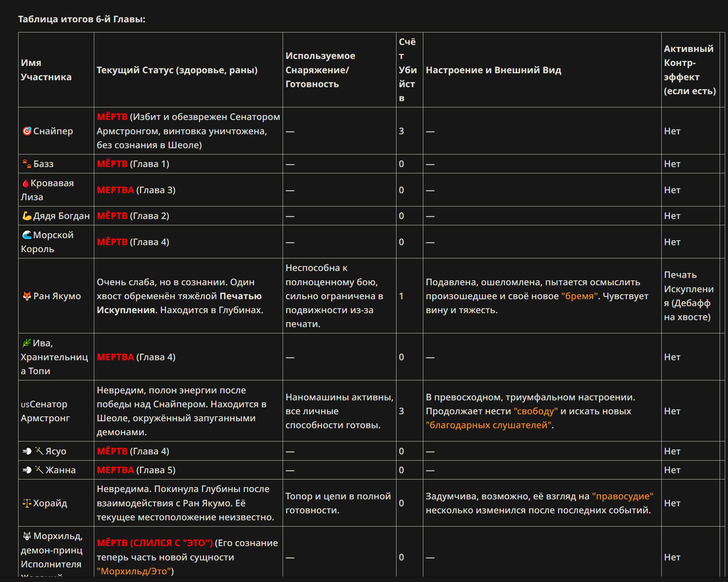Click the name Хорайд
Image resolution: width=728 pixels, height=582 pixels.
click(50, 503)
